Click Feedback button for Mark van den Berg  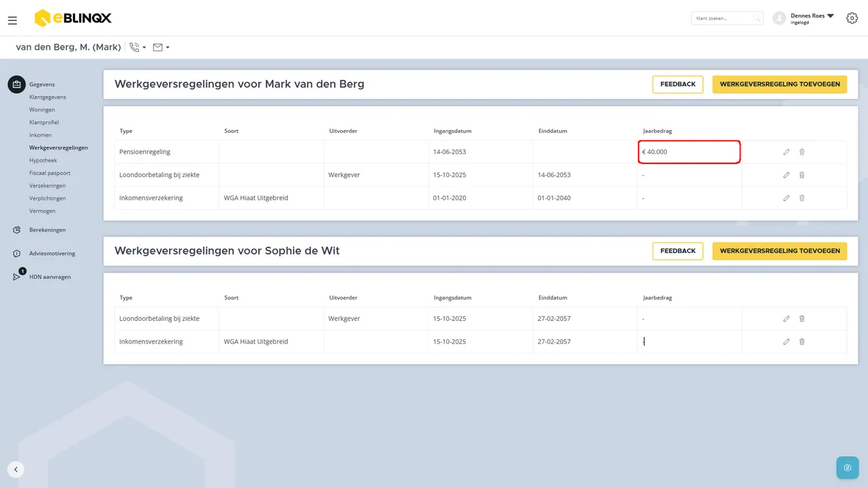point(678,85)
